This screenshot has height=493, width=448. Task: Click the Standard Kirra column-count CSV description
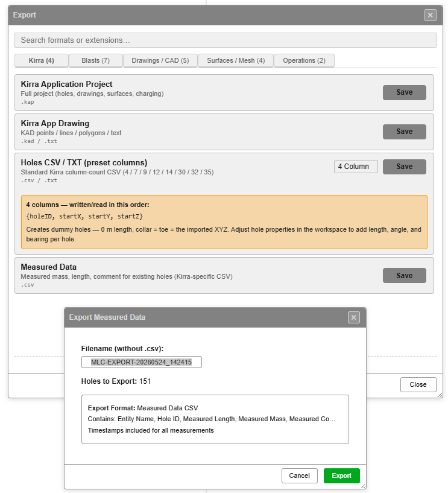[117, 173]
